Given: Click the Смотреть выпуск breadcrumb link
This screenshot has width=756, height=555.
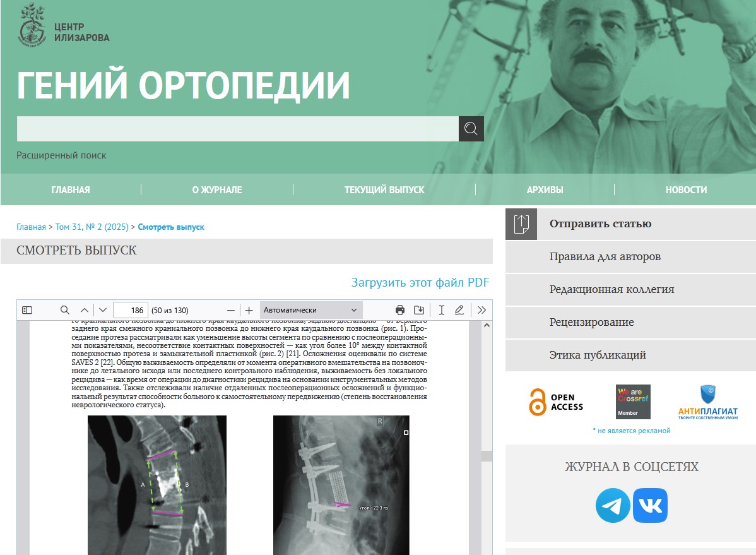Looking at the screenshot, I should click(x=171, y=227).
